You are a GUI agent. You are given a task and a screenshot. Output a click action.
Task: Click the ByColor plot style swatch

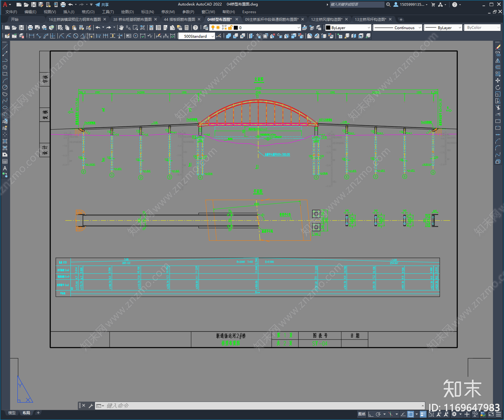(483, 28)
